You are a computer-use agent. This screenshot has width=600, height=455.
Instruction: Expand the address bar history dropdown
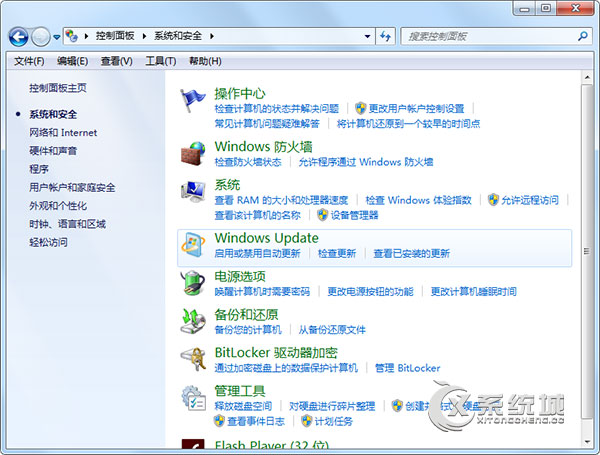[367, 36]
